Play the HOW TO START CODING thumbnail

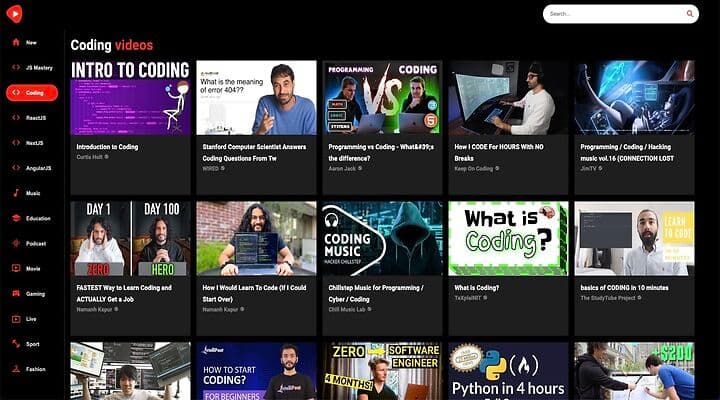256,371
